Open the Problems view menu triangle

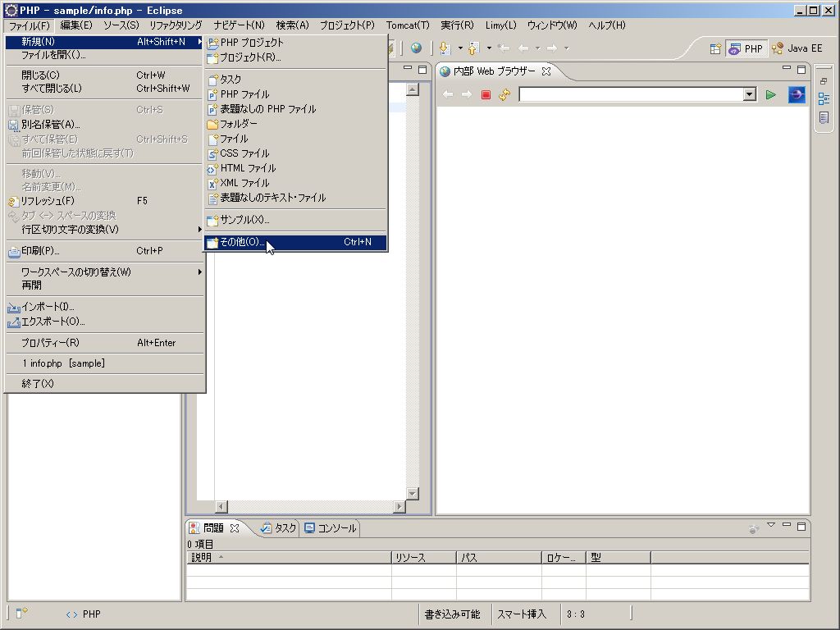coord(771,525)
